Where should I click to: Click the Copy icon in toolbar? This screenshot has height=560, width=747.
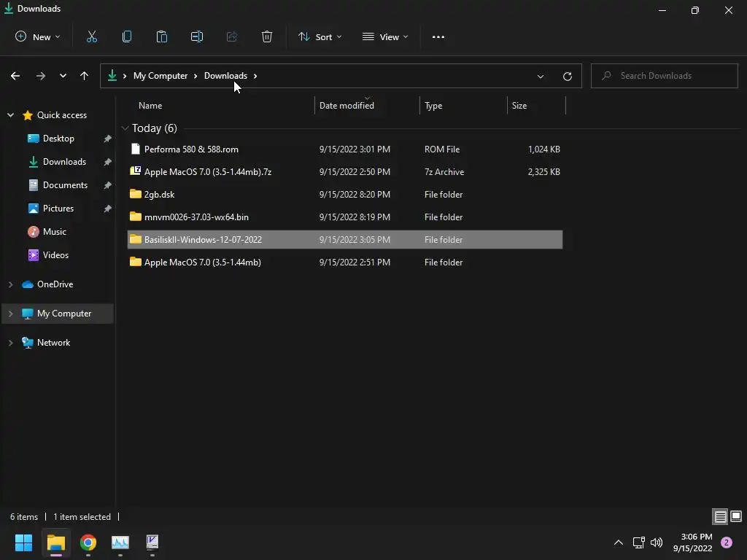click(x=127, y=36)
